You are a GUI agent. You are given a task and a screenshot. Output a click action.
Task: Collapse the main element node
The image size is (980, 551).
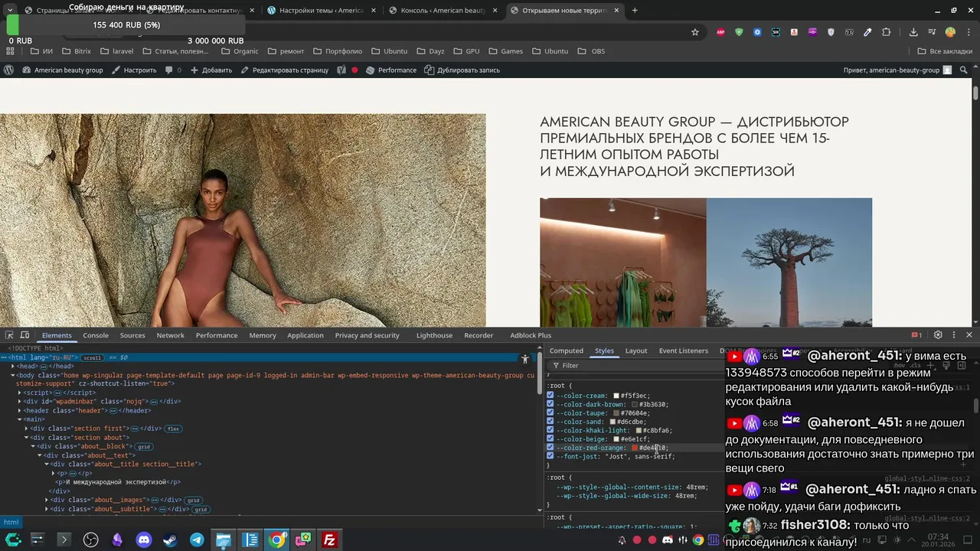[20, 419]
